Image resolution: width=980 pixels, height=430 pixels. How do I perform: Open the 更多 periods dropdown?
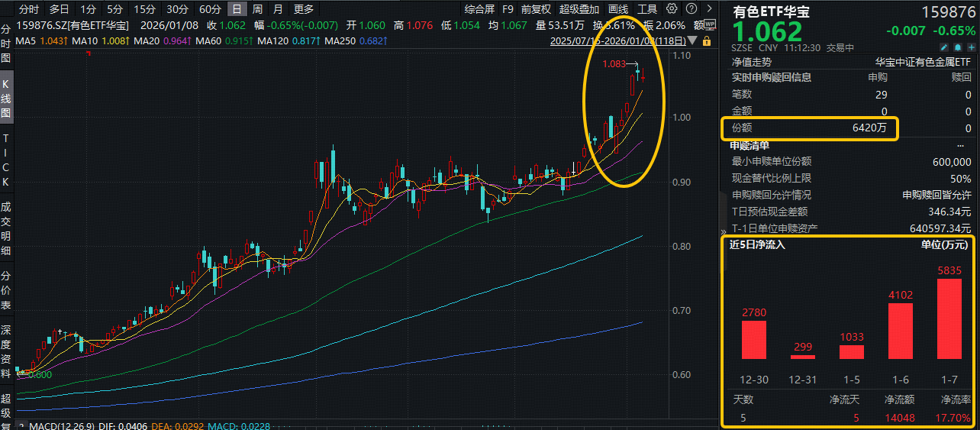click(303, 9)
